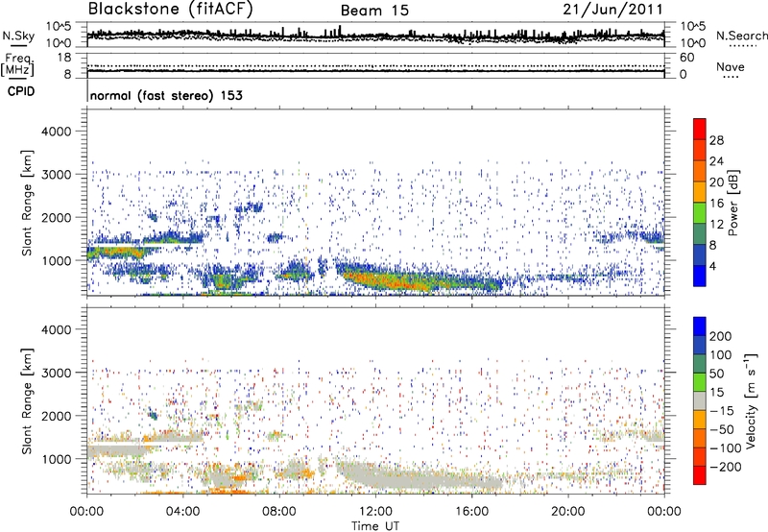Screen dimensions: 768x532
Task: Click the 4000 tick of the power panel
Action: (56, 132)
